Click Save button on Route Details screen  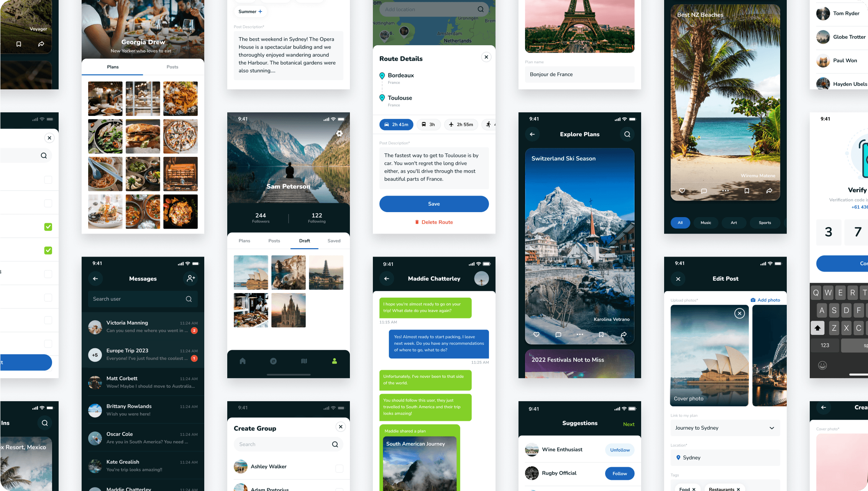click(433, 203)
